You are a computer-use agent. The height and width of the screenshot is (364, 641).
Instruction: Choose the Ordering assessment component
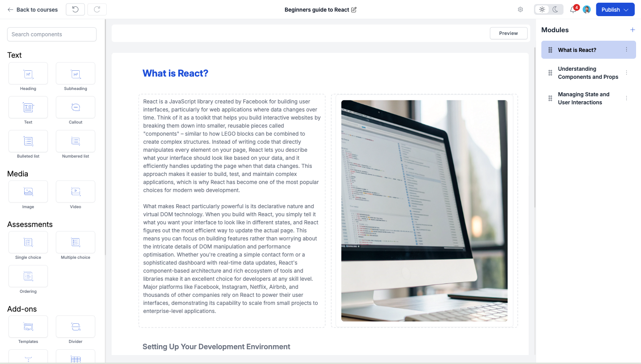[28, 276]
